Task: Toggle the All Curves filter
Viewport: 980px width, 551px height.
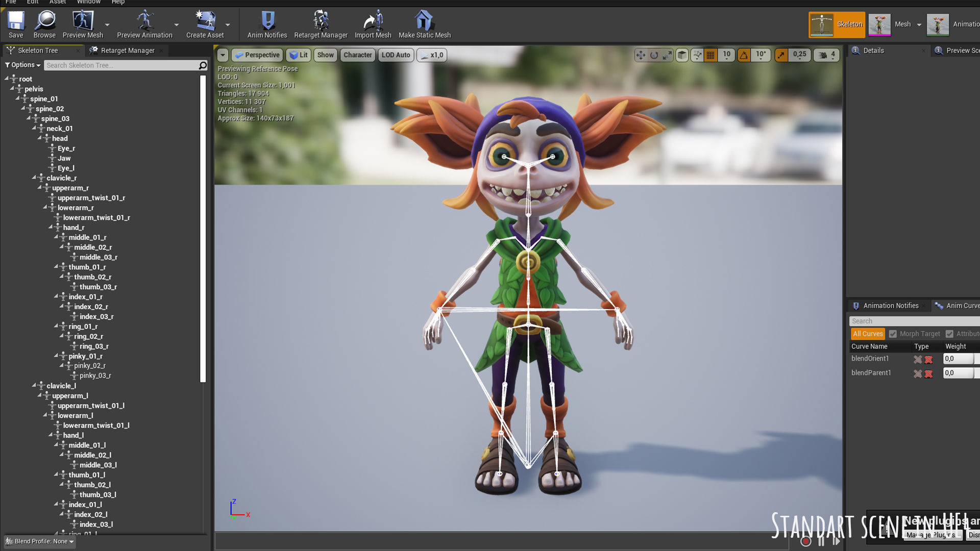Action: click(x=868, y=334)
